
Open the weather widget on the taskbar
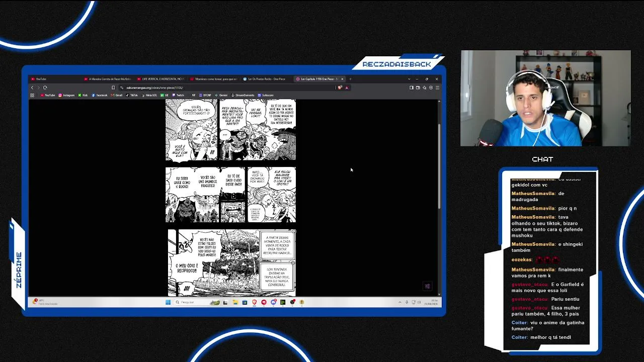point(45,302)
